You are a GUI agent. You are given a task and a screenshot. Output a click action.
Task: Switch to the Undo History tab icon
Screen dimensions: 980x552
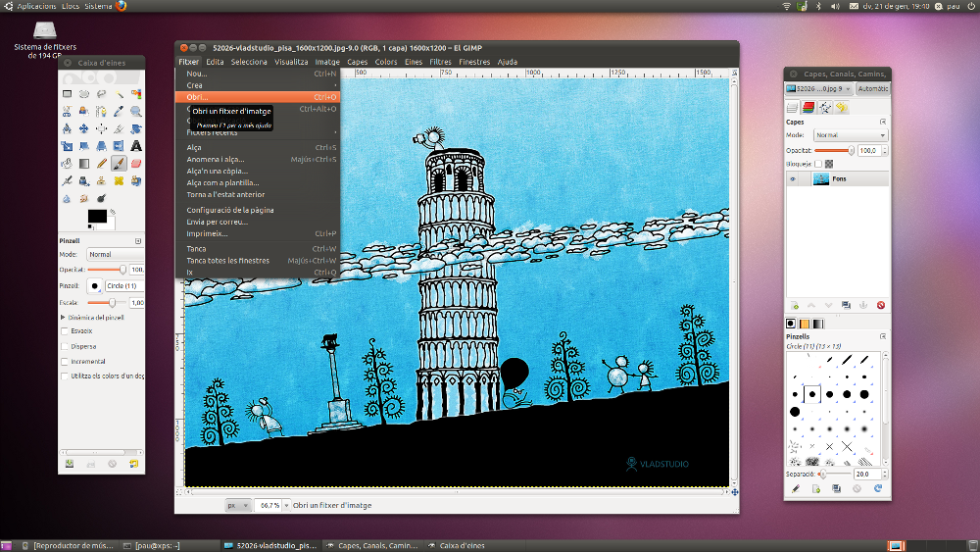[x=842, y=108]
